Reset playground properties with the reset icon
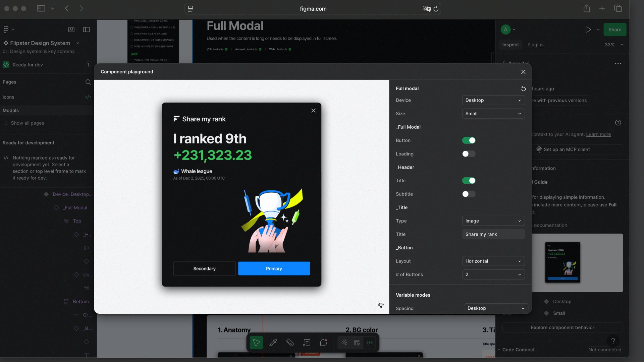 coord(523,89)
